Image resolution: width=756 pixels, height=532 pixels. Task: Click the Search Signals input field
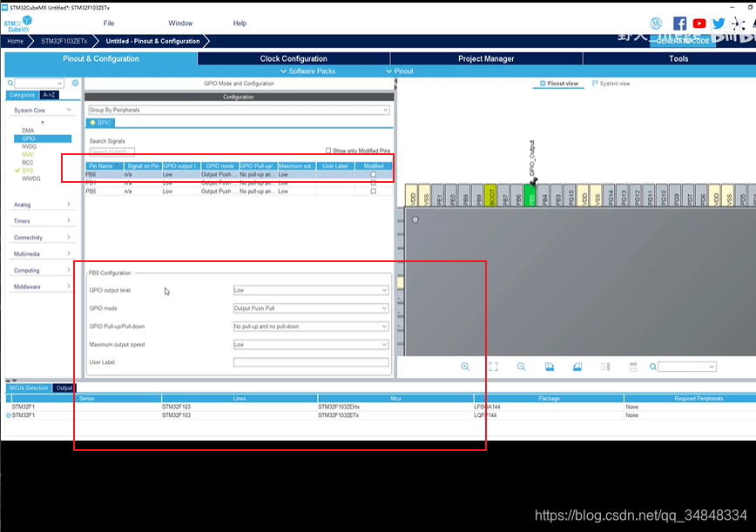pos(111,152)
